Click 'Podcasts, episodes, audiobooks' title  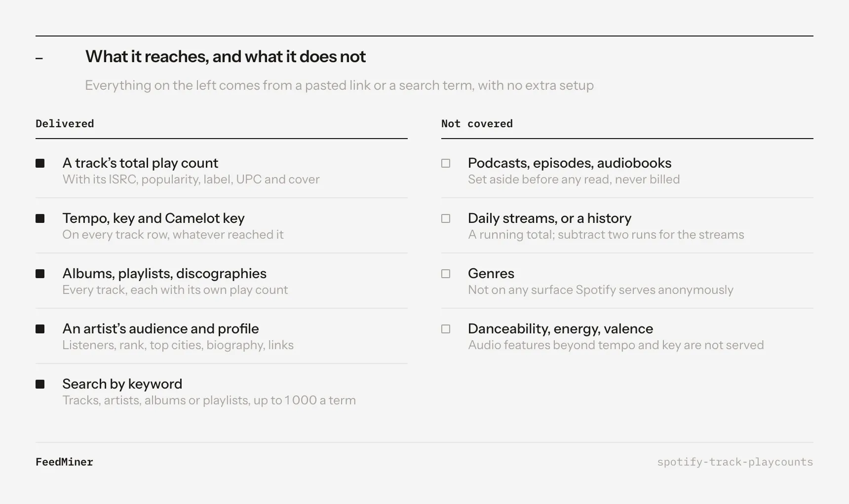coord(570,163)
